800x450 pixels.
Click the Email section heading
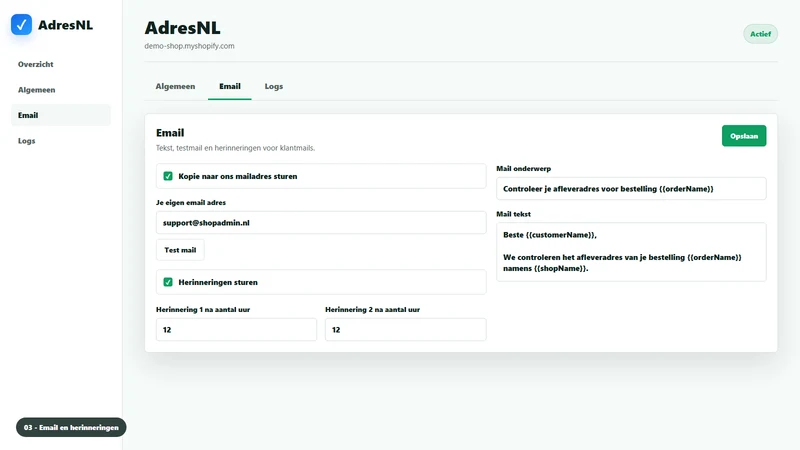tap(170, 133)
